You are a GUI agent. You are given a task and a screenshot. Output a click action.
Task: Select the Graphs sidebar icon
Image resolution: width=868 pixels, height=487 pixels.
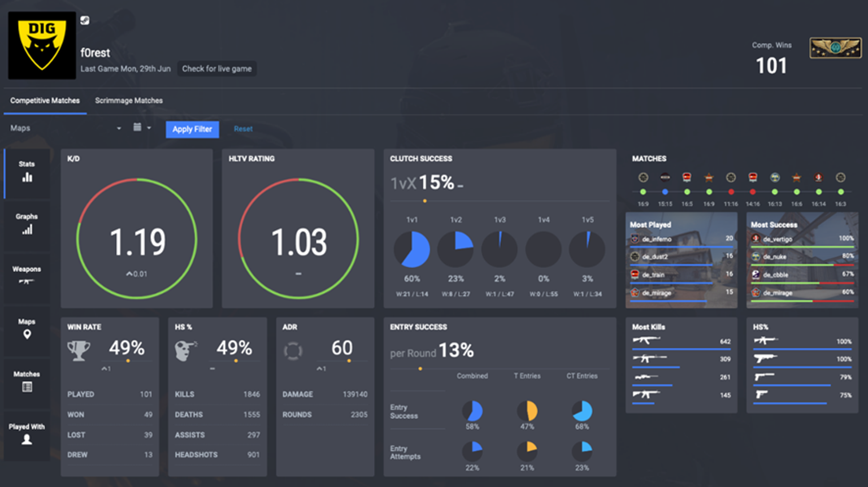[27, 225]
